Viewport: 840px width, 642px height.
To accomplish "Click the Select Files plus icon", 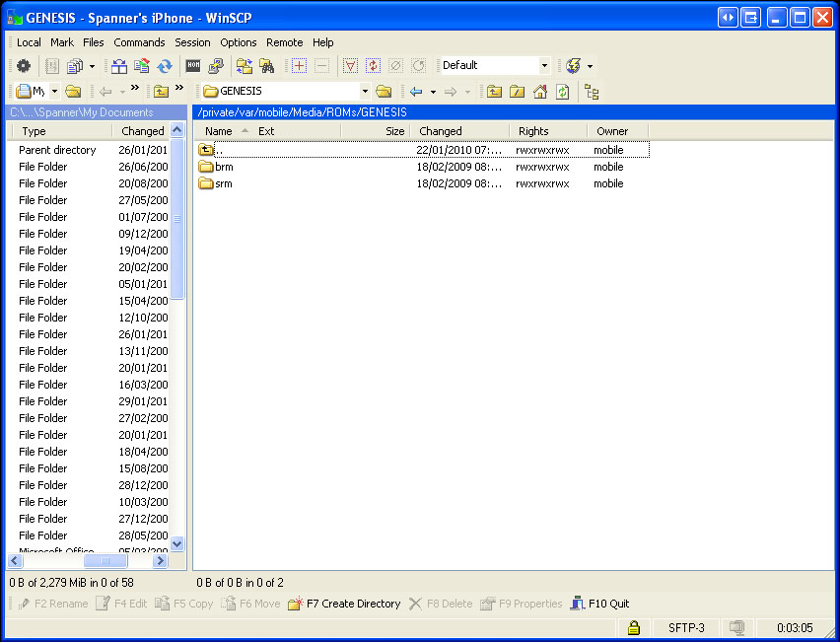I will coord(299,66).
